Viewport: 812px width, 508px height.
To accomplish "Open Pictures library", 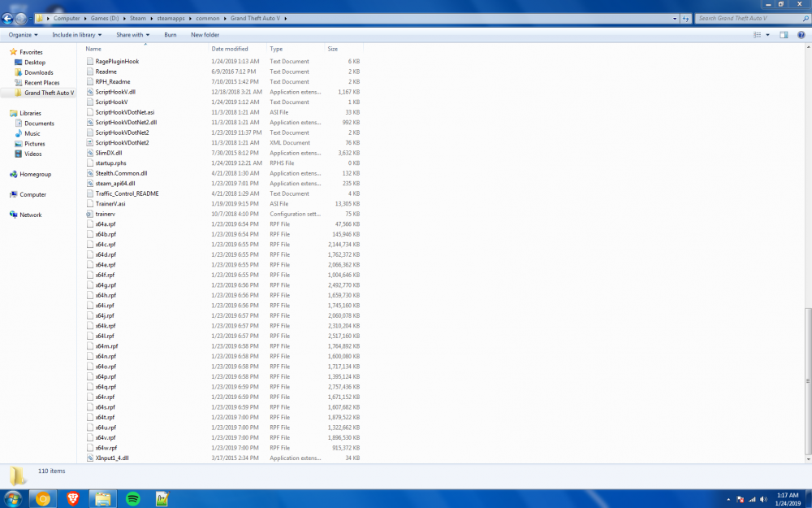I will (x=35, y=144).
